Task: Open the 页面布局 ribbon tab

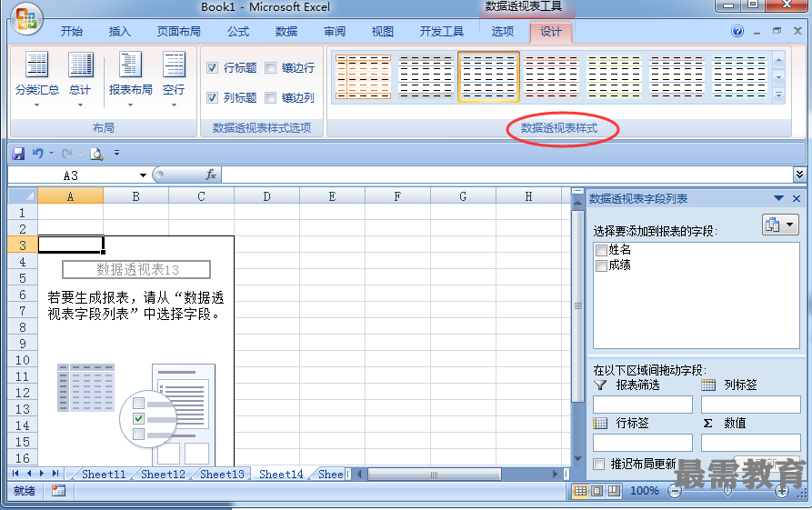Action: coord(179,32)
